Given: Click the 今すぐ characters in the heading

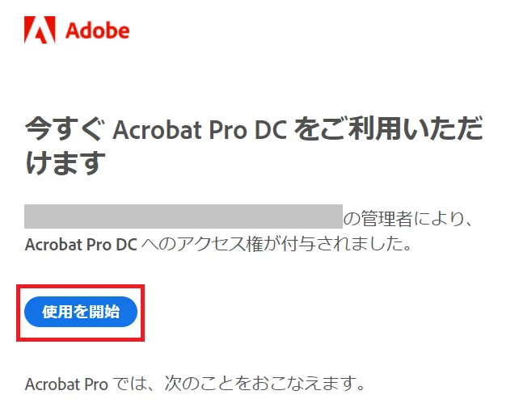Looking at the screenshot, I should (x=65, y=128).
